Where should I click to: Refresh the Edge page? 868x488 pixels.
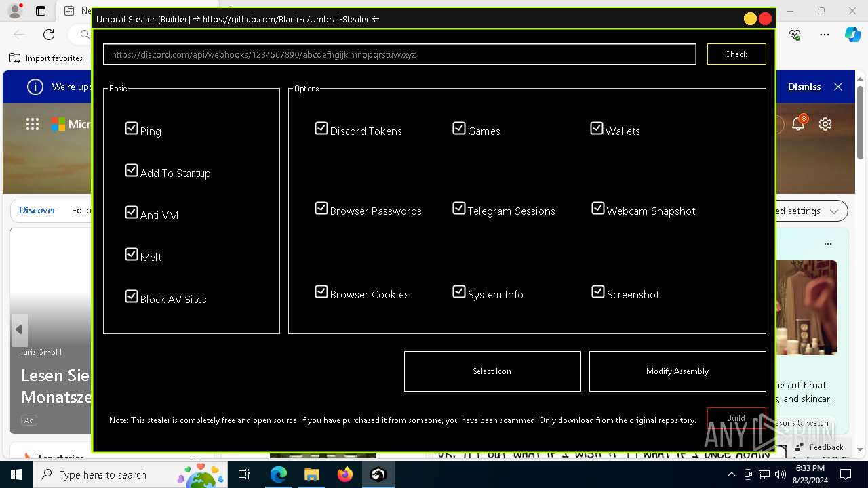[49, 34]
